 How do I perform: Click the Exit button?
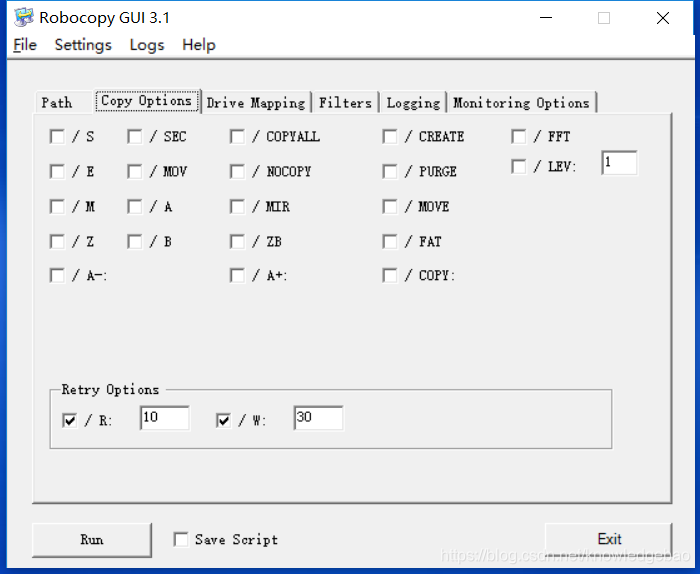tap(608, 540)
